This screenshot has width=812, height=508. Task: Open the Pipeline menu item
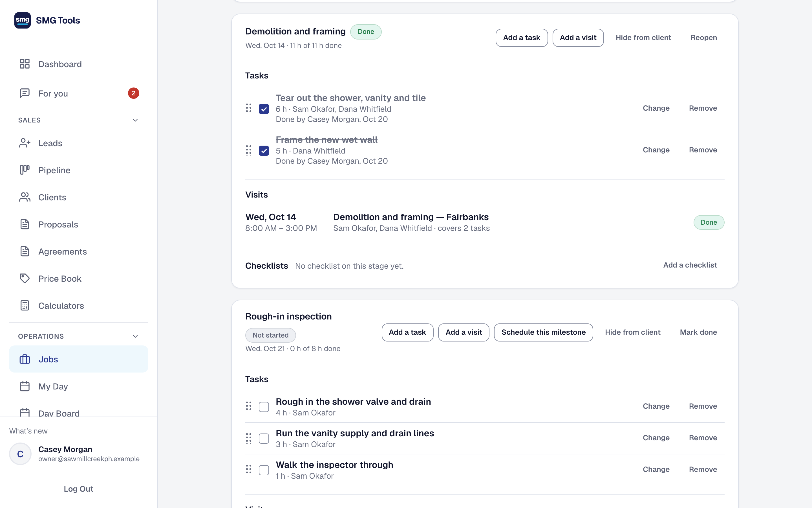[x=78, y=170]
